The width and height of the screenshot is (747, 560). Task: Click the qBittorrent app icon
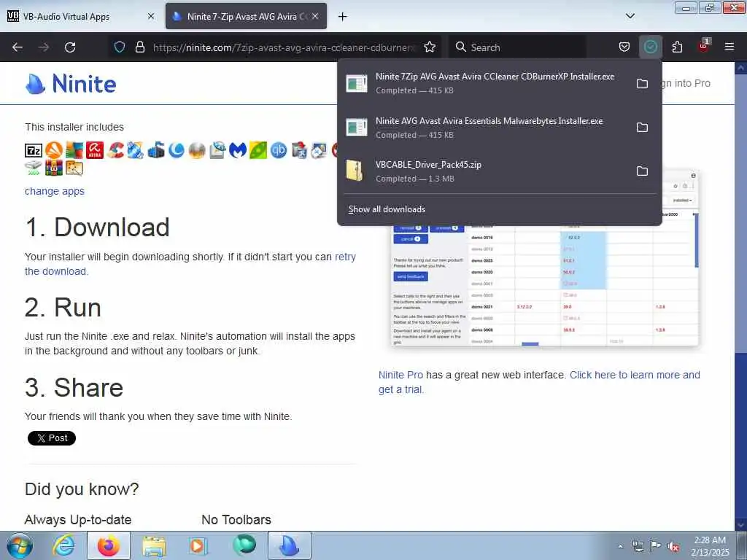pyautogui.click(x=279, y=150)
